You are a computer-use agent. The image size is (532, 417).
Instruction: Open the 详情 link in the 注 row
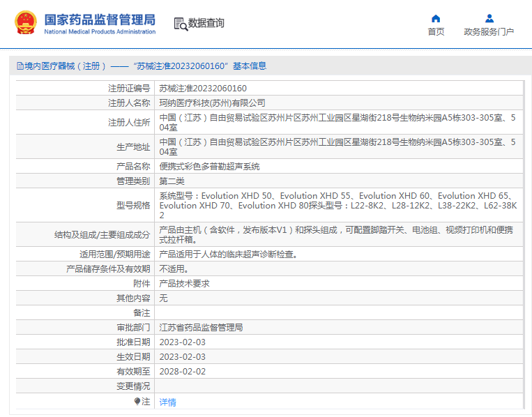[x=167, y=402]
